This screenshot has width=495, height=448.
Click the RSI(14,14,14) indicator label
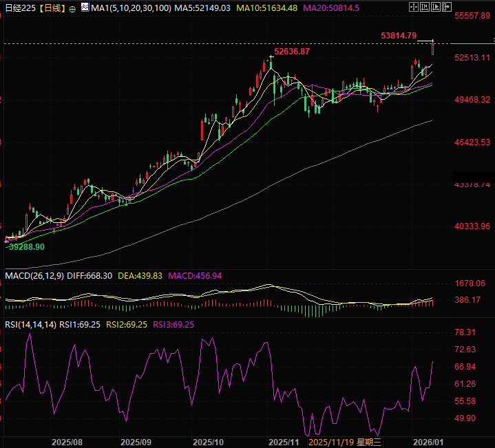pos(30,324)
